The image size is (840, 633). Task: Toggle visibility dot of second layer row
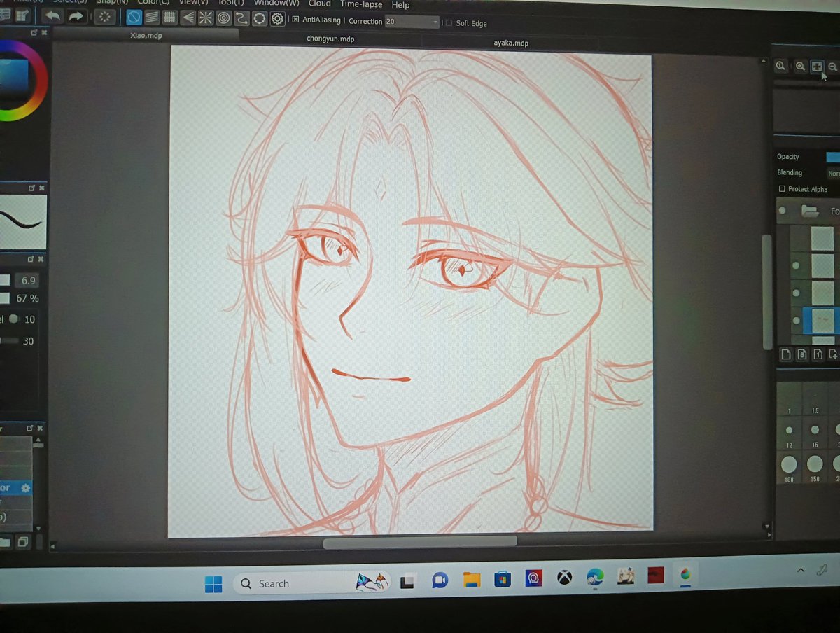(795, 266)
